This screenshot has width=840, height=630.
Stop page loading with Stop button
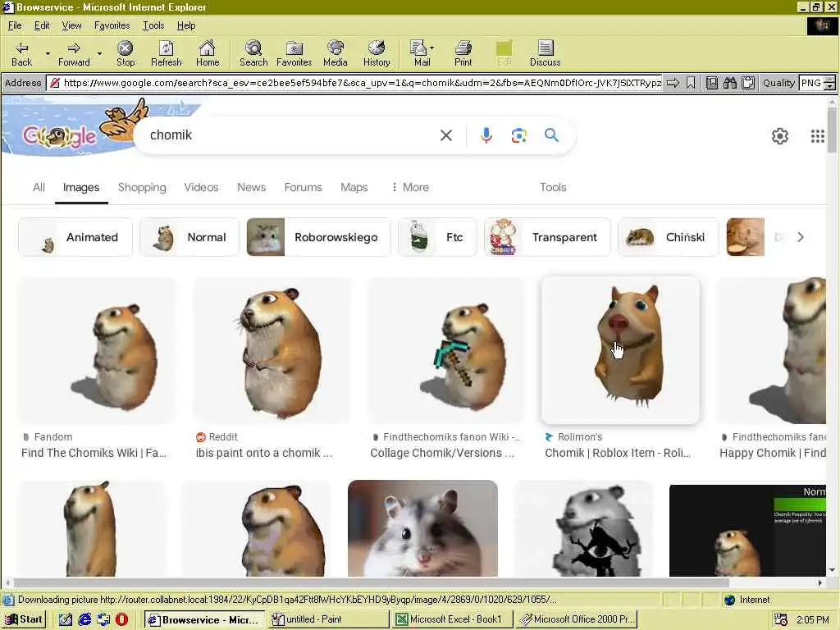126,53
